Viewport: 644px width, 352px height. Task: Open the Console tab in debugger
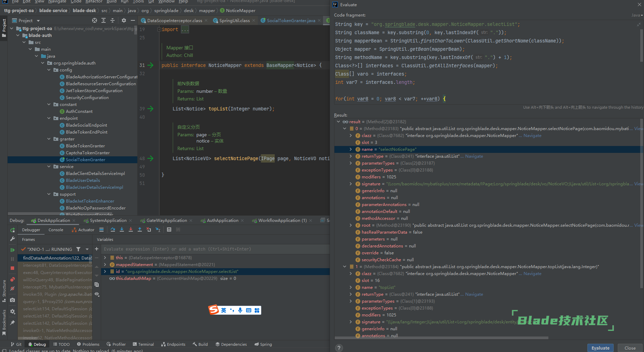(56, 230)
